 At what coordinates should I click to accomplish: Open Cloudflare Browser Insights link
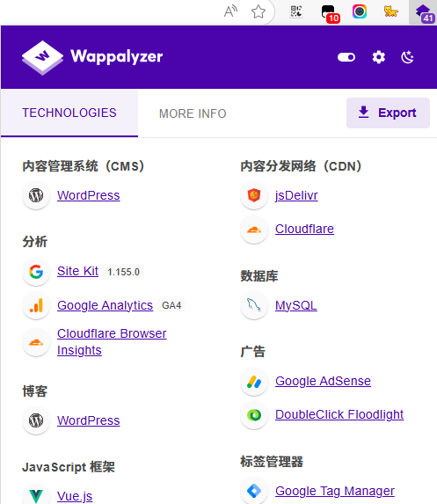coord(112,342)
